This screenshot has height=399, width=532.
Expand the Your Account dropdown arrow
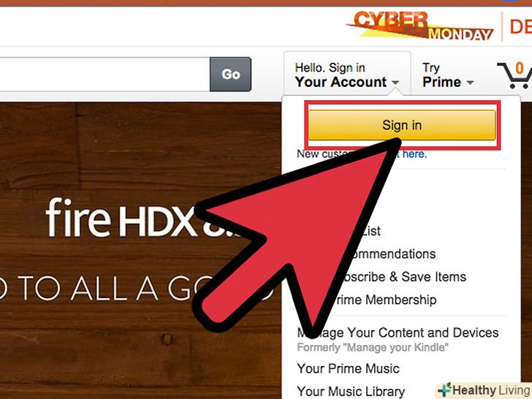click(395, 83)
